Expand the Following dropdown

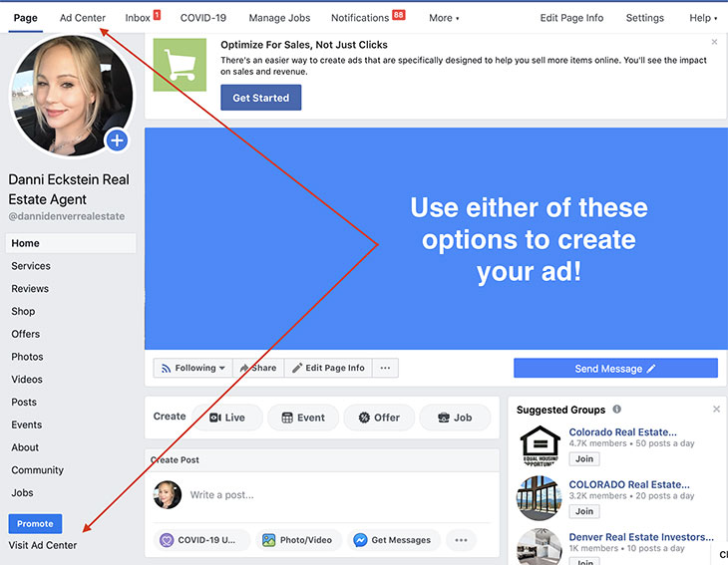point(192,368)
